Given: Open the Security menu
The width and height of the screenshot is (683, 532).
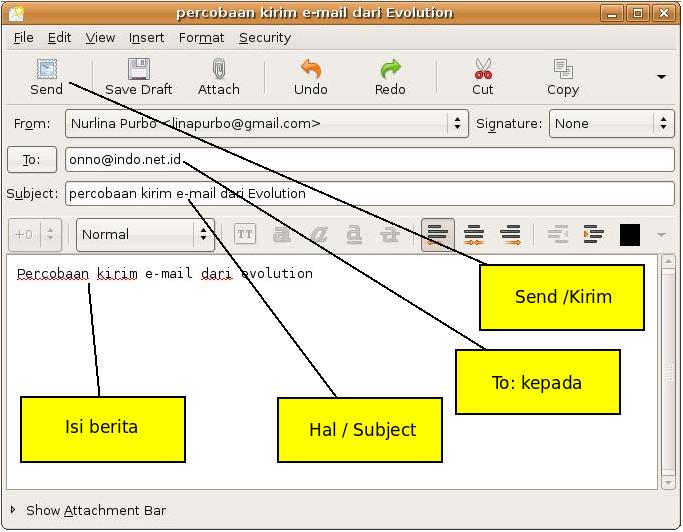Looking at the screenshot, I should pyautogui.click(x=264, y=38).
